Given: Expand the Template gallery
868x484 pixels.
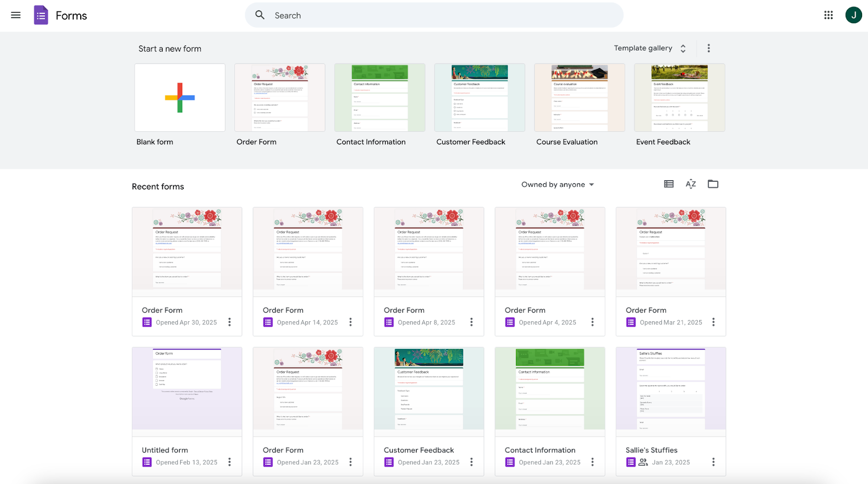Looking at the screenshot, I should pos(650,48).
